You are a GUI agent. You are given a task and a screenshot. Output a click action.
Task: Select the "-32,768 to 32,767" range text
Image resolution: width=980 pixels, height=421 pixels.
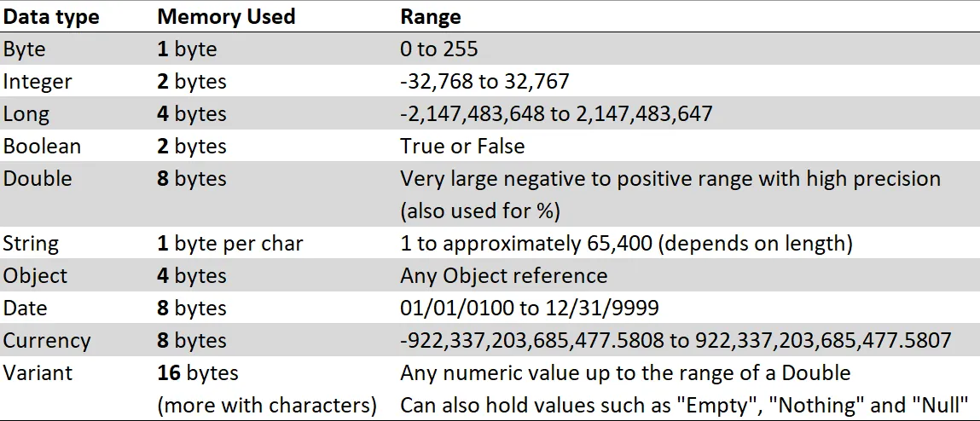click(x=484, y=82)
